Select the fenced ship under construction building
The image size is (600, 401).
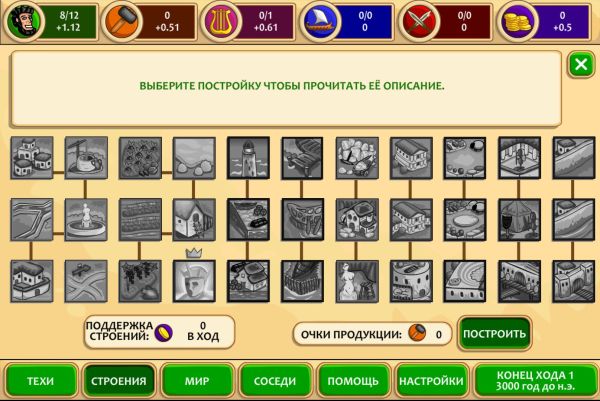303,281
